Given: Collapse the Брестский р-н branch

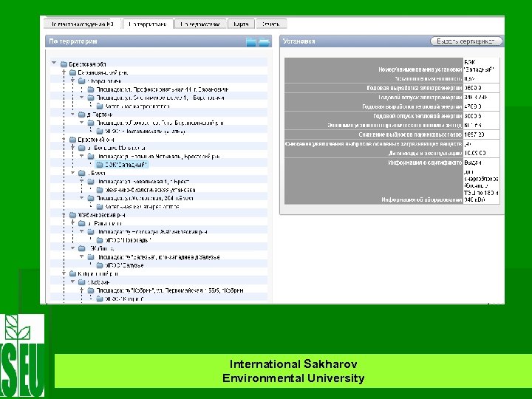Looking at the screenshot, I should (64, 139).
